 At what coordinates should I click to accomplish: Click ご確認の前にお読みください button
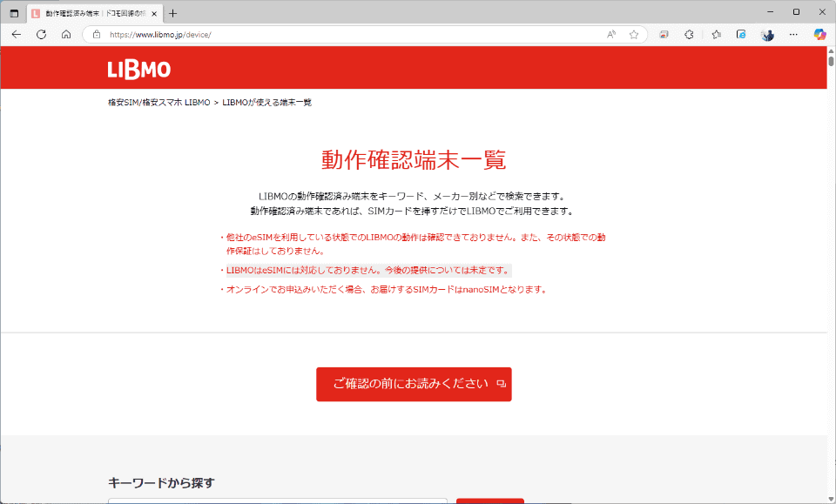pyautogui.click(x=414, y=384)
